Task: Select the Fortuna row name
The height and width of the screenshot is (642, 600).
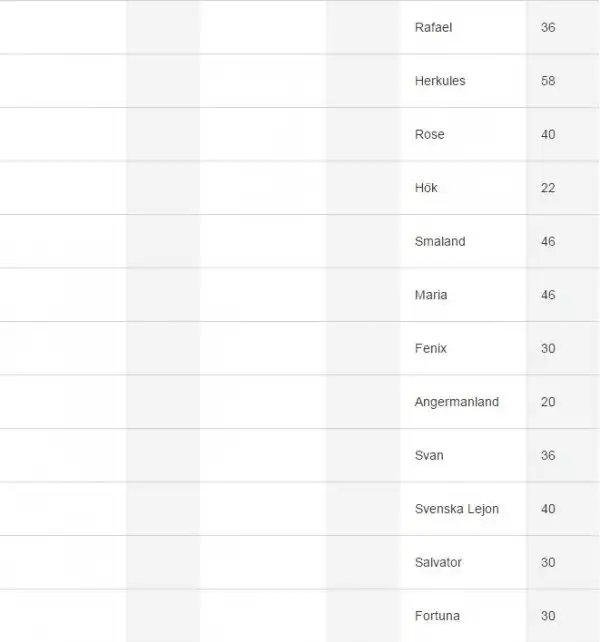Action: [437, 616]
